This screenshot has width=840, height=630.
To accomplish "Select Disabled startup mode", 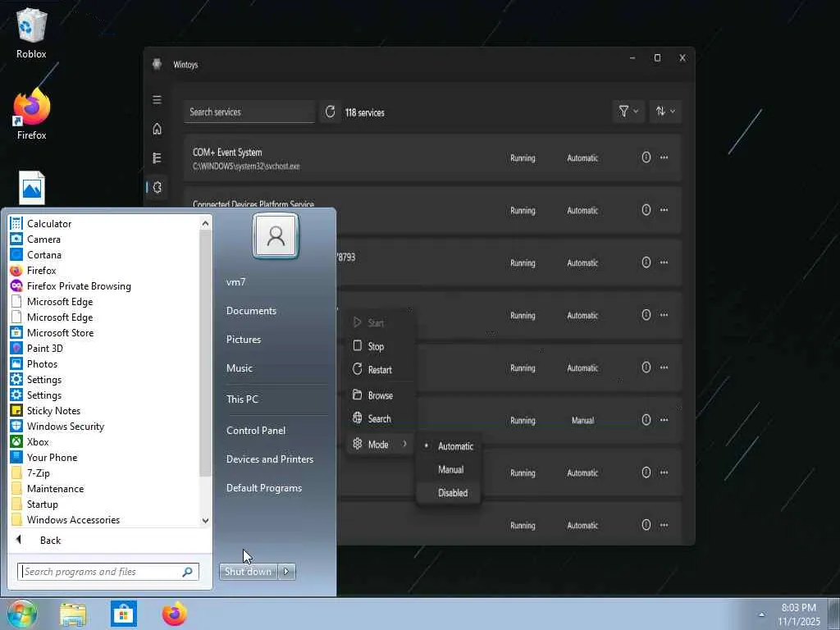I will coord(449,493).
